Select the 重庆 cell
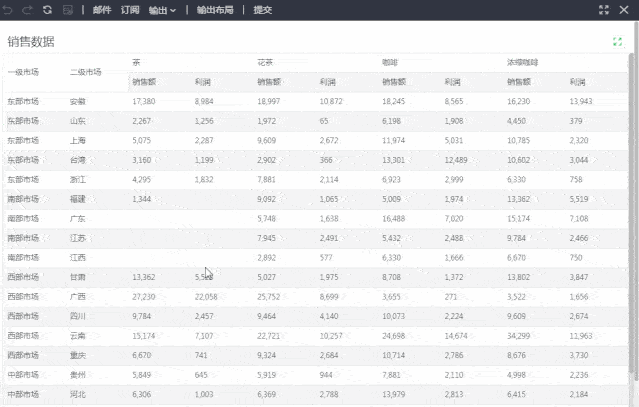 coord(77,355)
